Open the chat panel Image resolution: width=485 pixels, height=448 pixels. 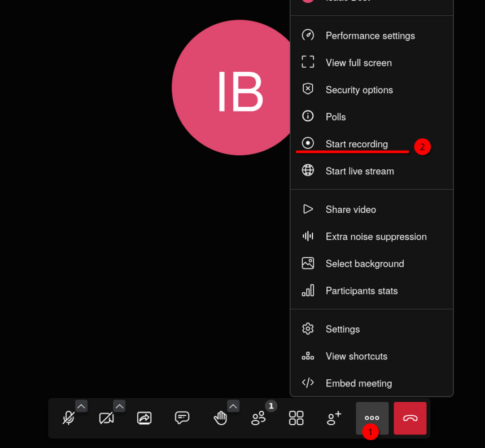point(182,418)
